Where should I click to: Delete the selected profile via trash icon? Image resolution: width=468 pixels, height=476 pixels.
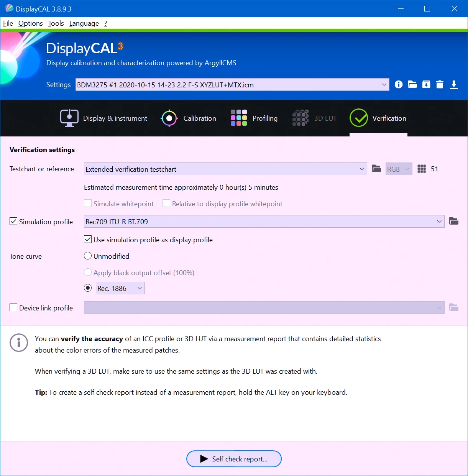tap(440, 84)
